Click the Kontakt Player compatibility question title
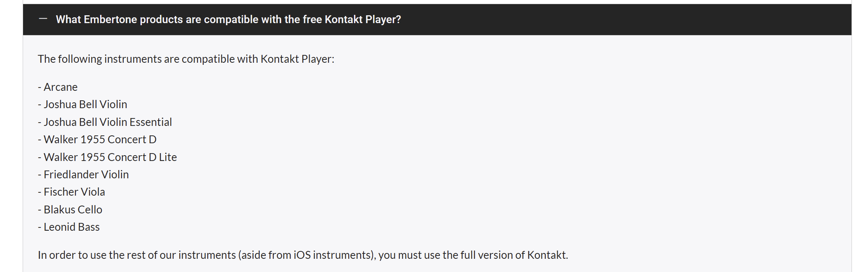The height and width of the screenshot is (272, 868). (x=228, y=19)
